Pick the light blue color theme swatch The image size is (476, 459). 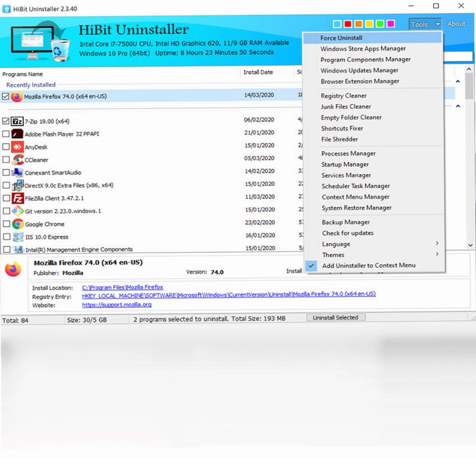(x=337, y=24)
